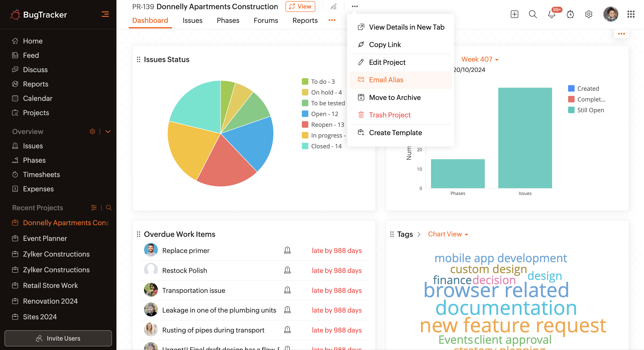Click the timer clock icon

pos(570,14)
